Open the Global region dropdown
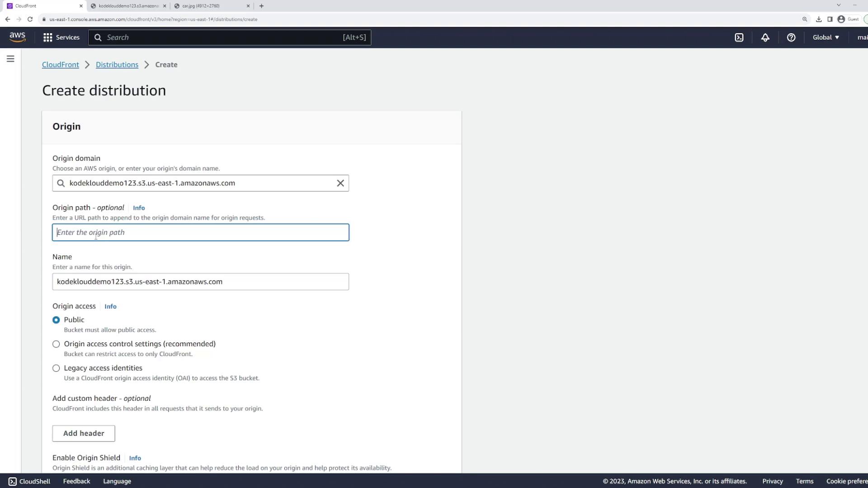This screenshot has height=488, width=868. (826, 38)
